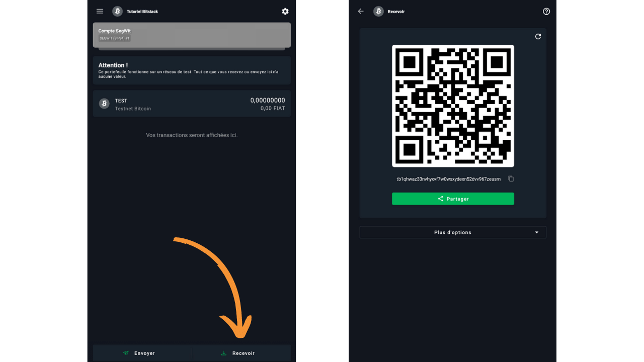Open the settings gear icon
This screenshot has height=362, width=644.
(285, 11)
